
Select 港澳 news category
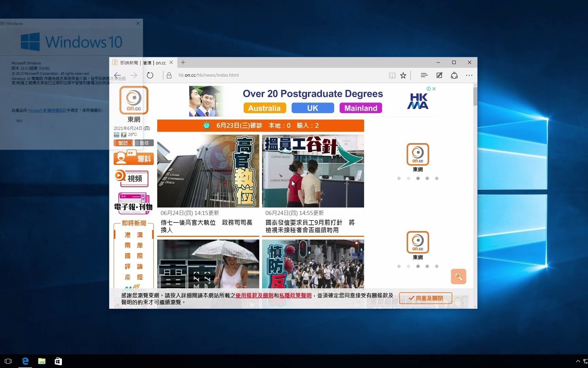tap(134, 235)
